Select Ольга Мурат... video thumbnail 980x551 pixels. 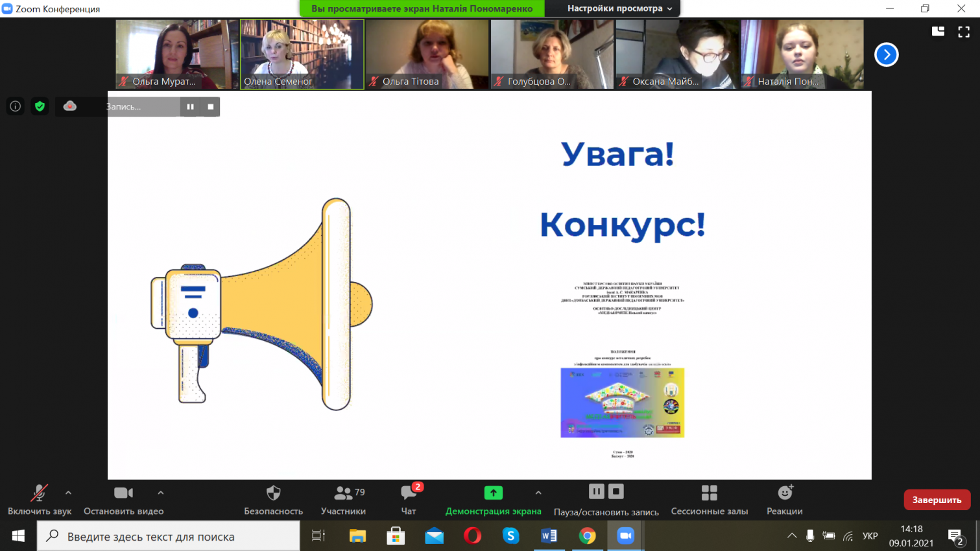(176, 54)
